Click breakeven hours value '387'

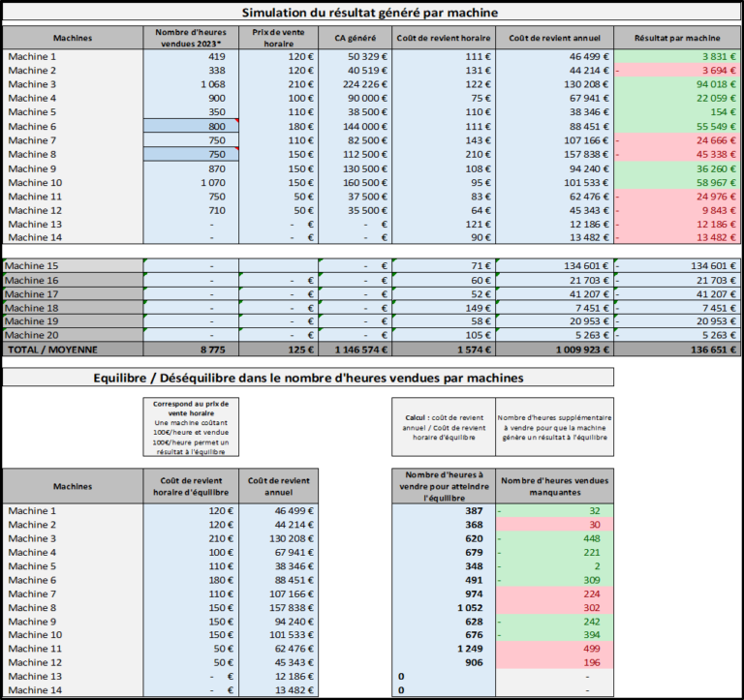point(444,511)
